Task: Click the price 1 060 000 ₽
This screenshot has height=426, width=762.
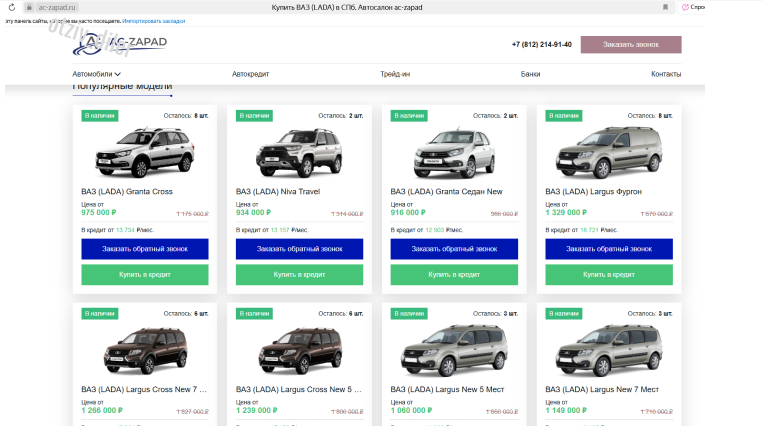Action: click(x=411, y=410)
